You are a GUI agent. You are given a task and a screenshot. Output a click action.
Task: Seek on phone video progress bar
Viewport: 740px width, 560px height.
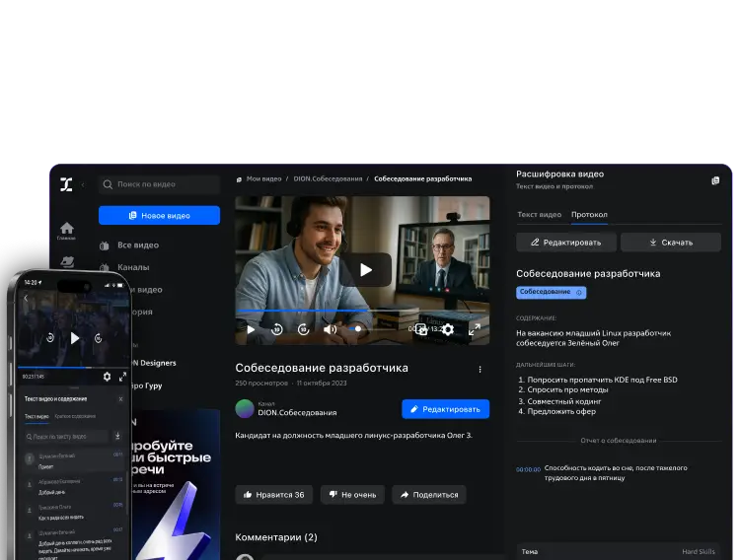tap(73, 367)
